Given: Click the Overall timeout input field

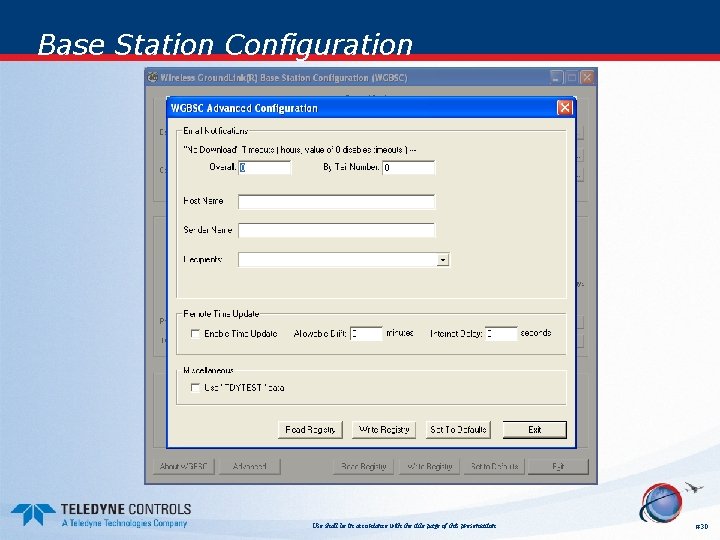Looking at the screenshot, I should (x=264, y=168).
